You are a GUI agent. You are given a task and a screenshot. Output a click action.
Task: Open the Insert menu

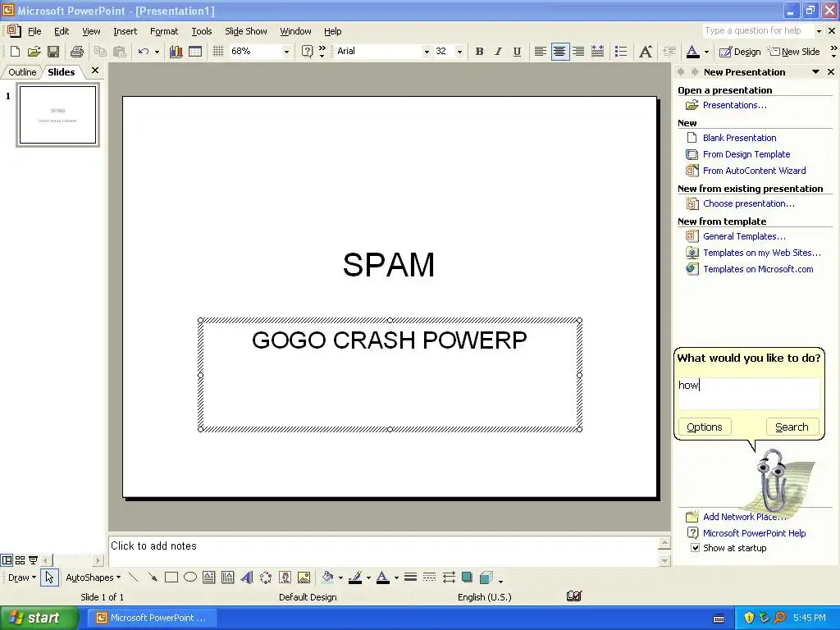125,31
